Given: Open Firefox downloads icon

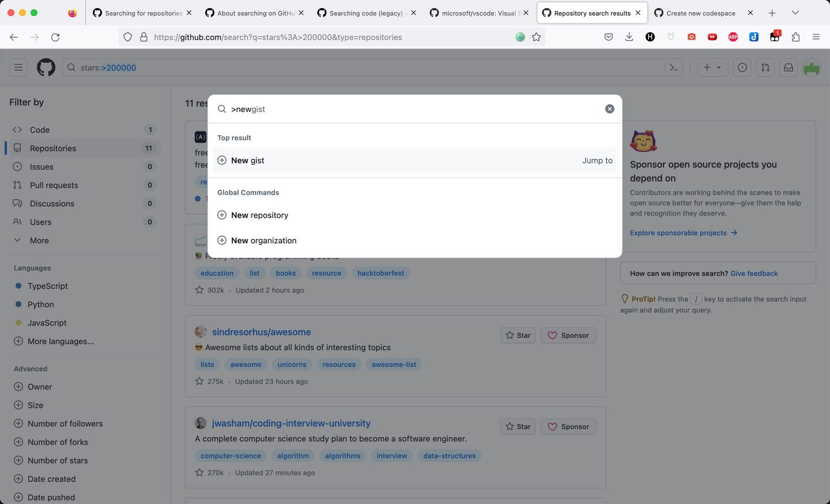Looking at the screenshot, I should pyautogui.click(x=629, y=37).
